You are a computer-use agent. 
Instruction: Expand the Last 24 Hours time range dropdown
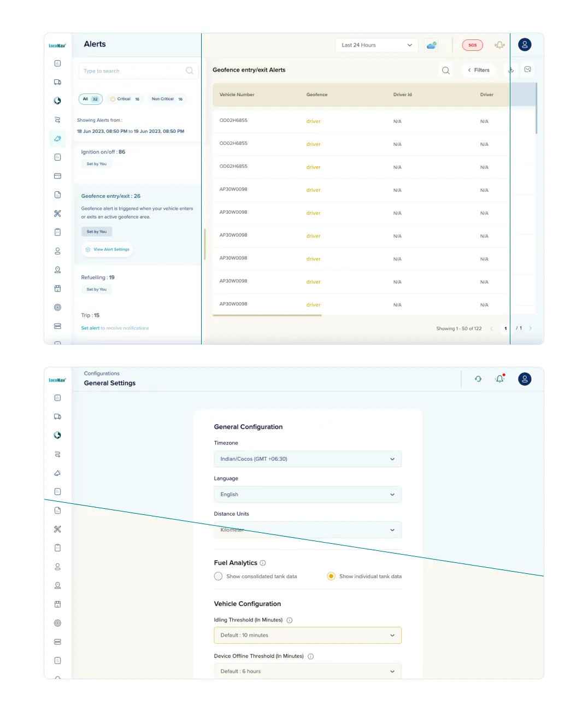(x=377, y=45)
